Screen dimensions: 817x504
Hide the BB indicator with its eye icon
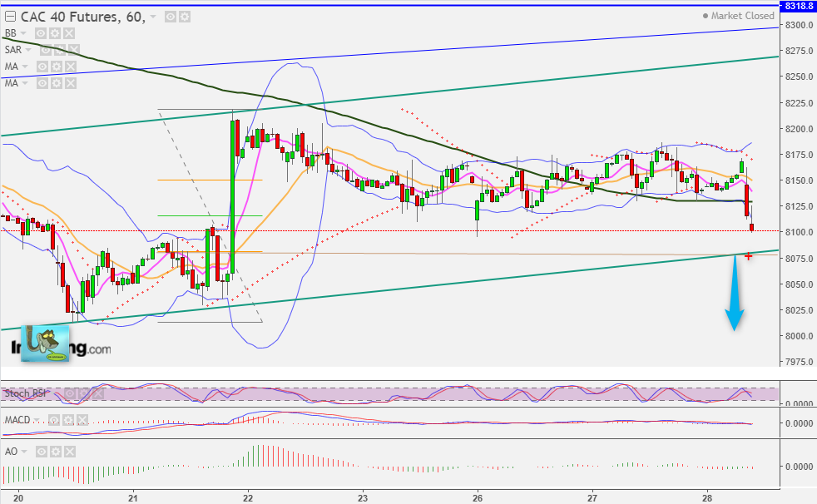coord(41,34)
